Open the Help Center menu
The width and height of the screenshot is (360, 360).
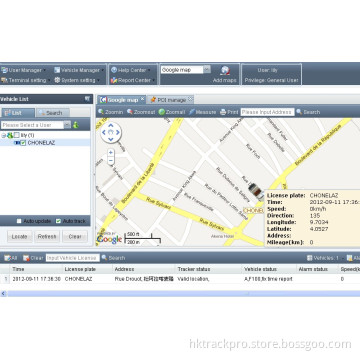coord(131,70)
